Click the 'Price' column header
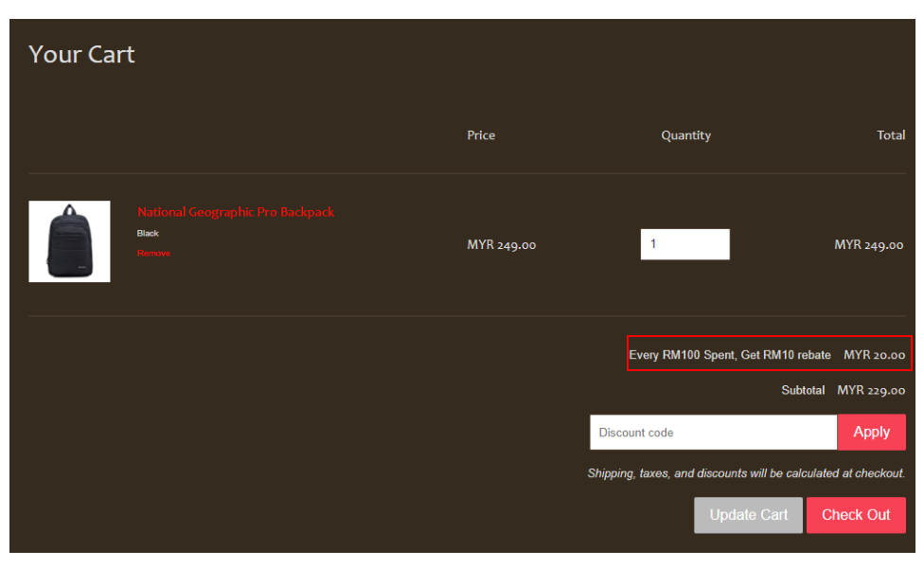 coord(481,135)
